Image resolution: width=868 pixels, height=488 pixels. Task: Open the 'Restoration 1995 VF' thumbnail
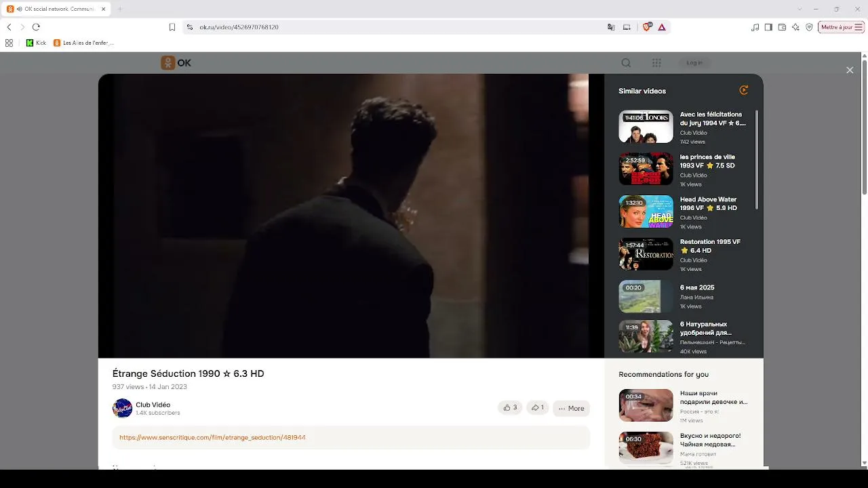point(646,254)
